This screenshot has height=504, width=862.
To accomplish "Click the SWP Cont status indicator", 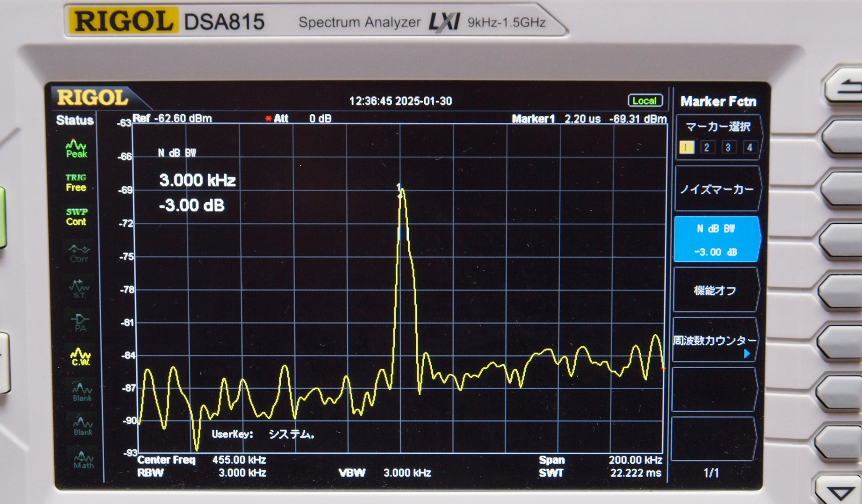I will click(x=77, y=217).
